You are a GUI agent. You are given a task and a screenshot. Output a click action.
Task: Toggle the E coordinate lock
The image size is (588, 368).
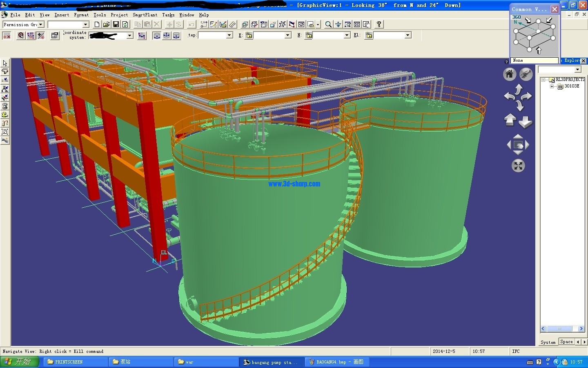pyautogui.click(x=249, y=36)
